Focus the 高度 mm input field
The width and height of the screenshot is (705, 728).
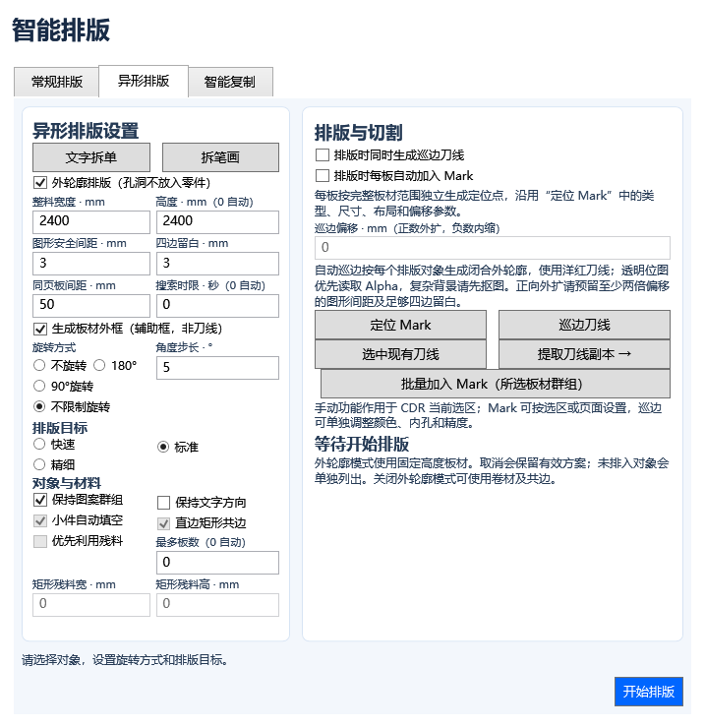[x=217, y=222]
